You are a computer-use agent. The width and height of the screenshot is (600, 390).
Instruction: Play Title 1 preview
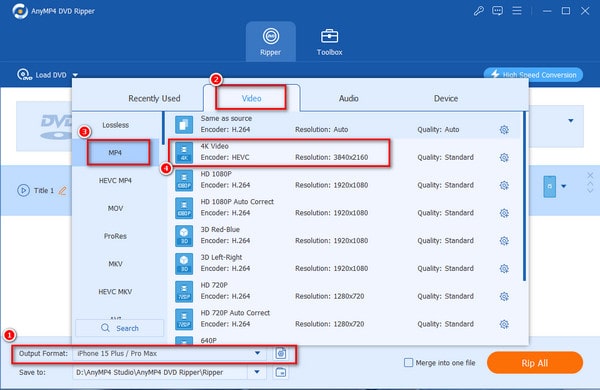[23, 190]
